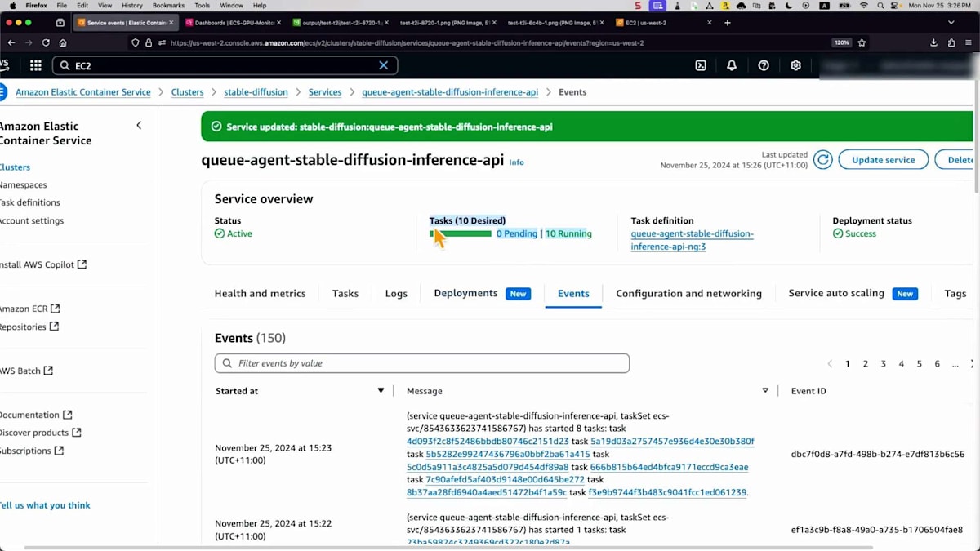Image resolution: width=980 pixels, height=551 pixels.
Task: Open AWS CloudShell icon
Action: [701, 65]
